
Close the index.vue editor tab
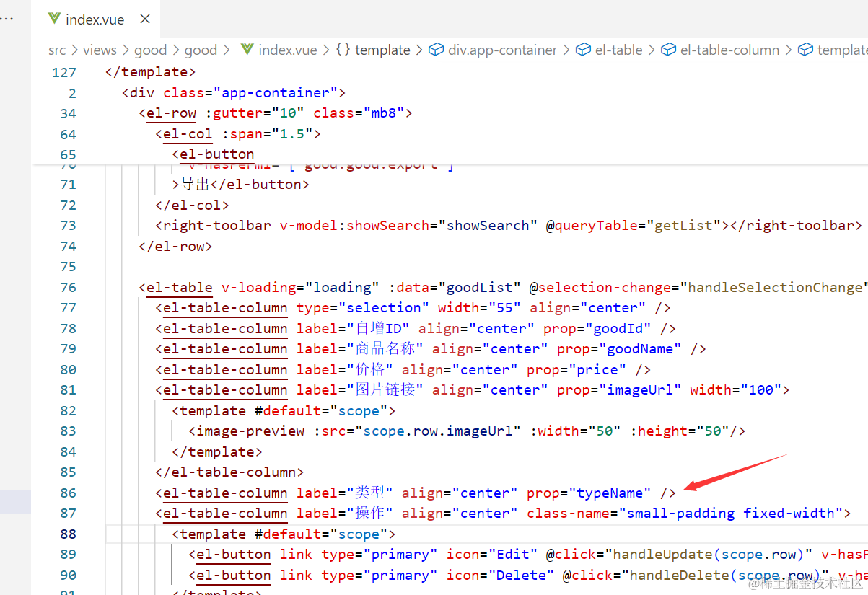[145, 19]
